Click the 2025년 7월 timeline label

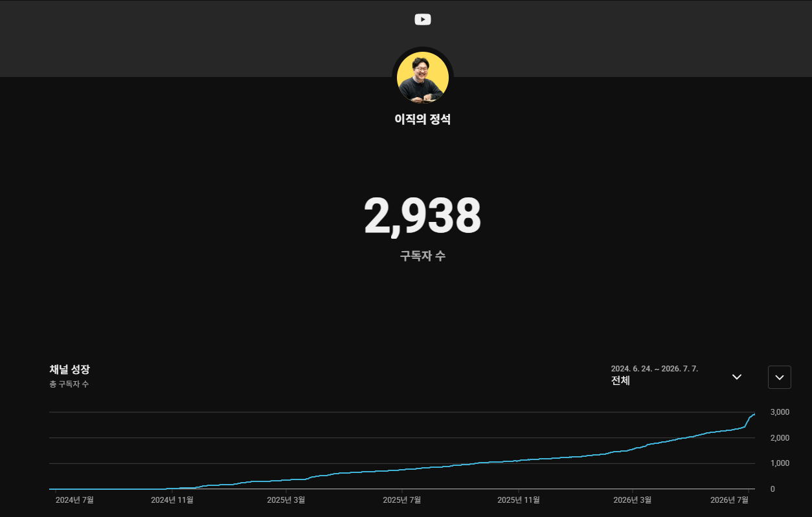(402, 500)
